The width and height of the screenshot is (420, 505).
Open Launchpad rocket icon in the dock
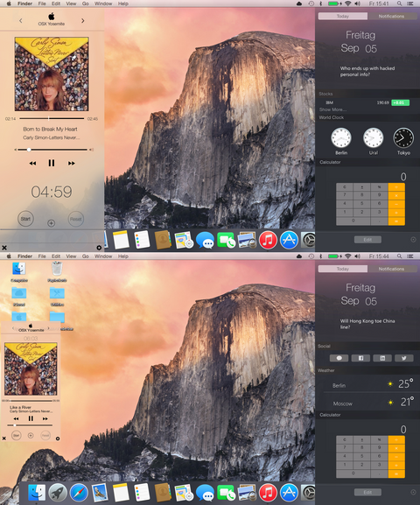[x=58, y=493]
